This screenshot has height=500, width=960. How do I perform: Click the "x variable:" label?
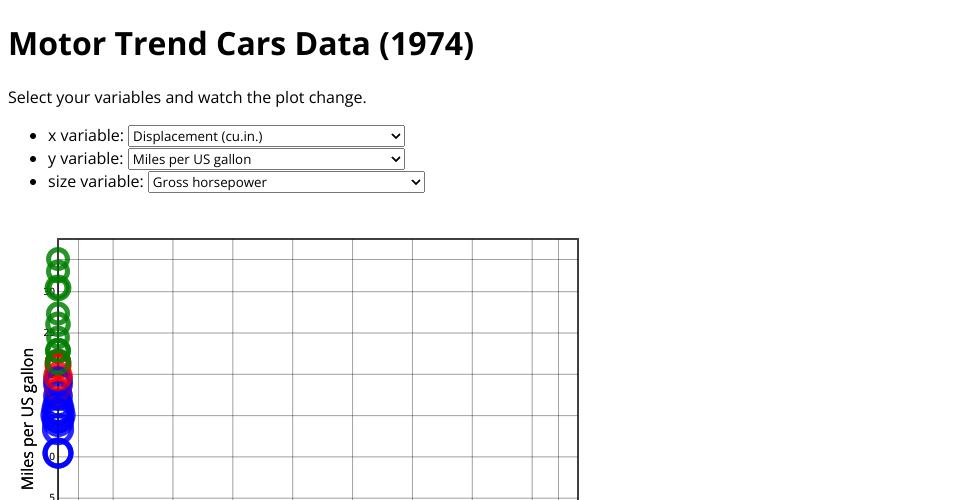86,136
